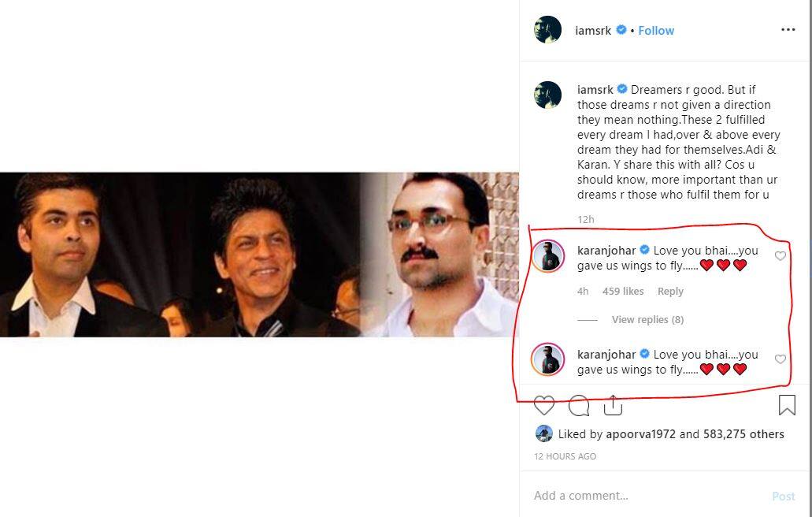Open the comment icon below the post
Image resolution: width=812 pixels, height=517 pixels.
tap(578, 405)
